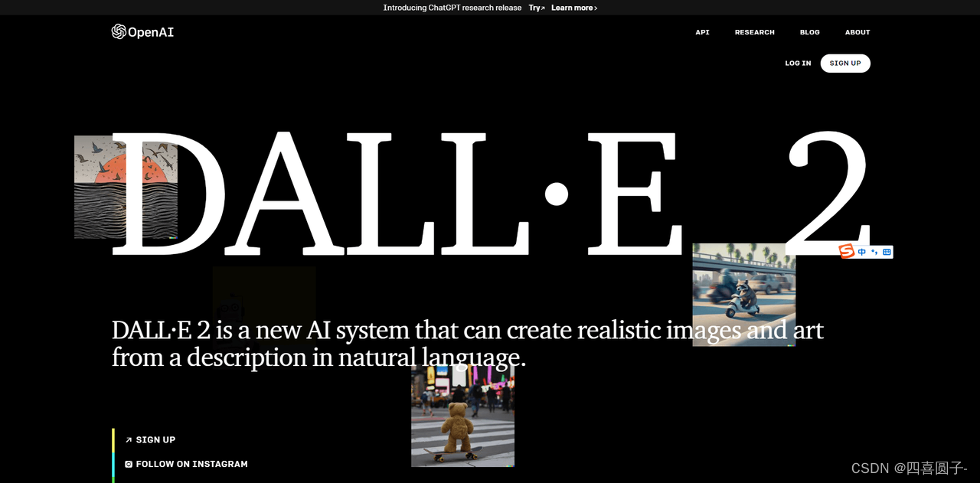Open the SIGN UP arrow link beside yellow bar
Screen dimensions: 980x483
tap(151, 440)
